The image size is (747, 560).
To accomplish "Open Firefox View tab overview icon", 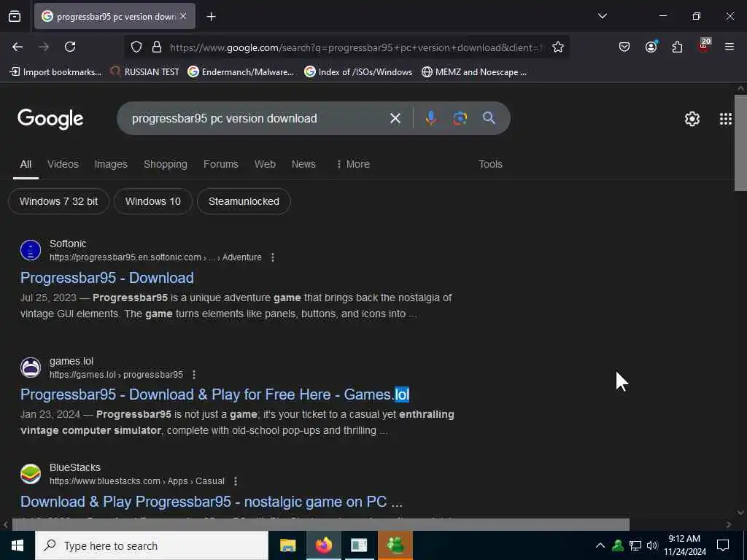I will pyautogui.click(x=15, y=17).
